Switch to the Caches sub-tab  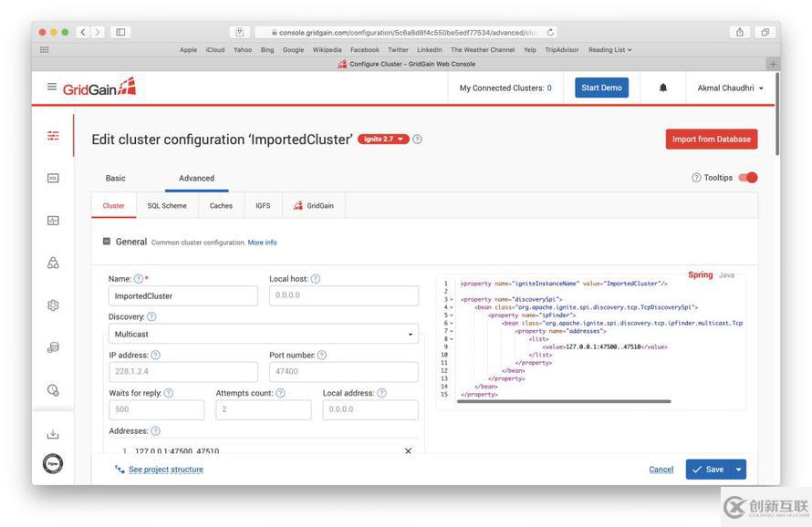[x=220, y=205]
